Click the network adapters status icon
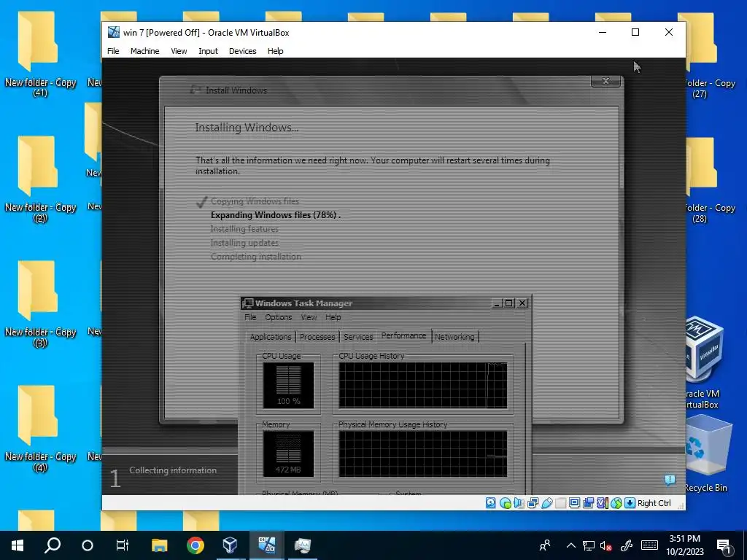The width and height of the screenshot is (747, 560). coord(533,503)
